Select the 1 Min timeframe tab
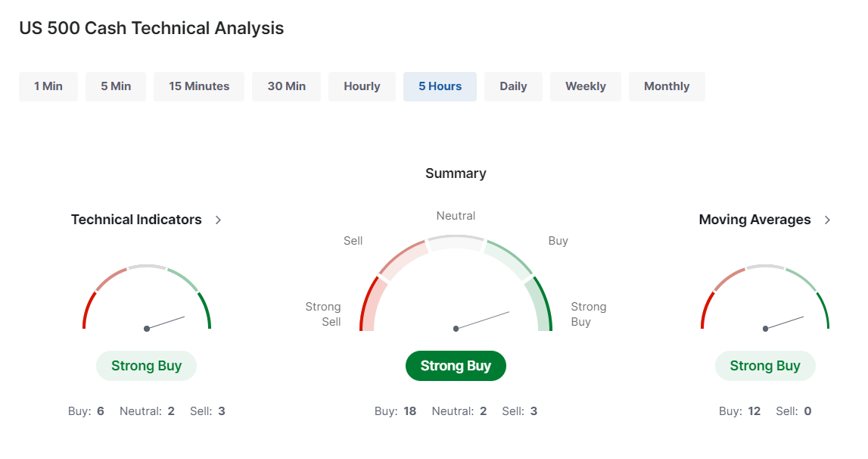The width and height of the screenshot is (868, 459). point(48,86)
